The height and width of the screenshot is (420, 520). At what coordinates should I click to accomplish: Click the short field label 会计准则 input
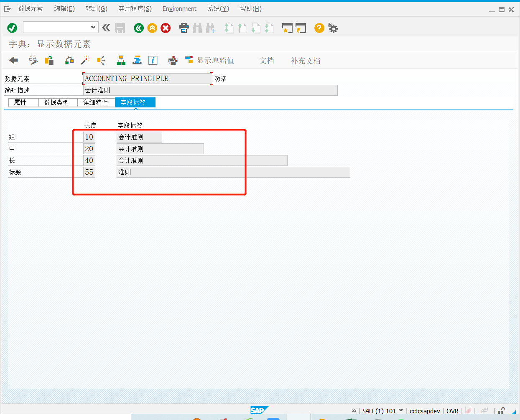(139, 137)
